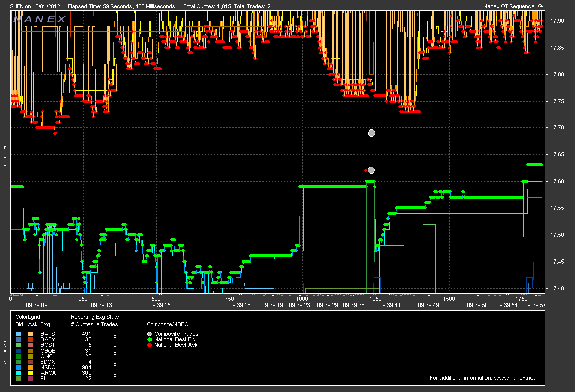
Task: Click the EDGX trade count '2'
Action: pyautogui.click(x=115, y=362)
